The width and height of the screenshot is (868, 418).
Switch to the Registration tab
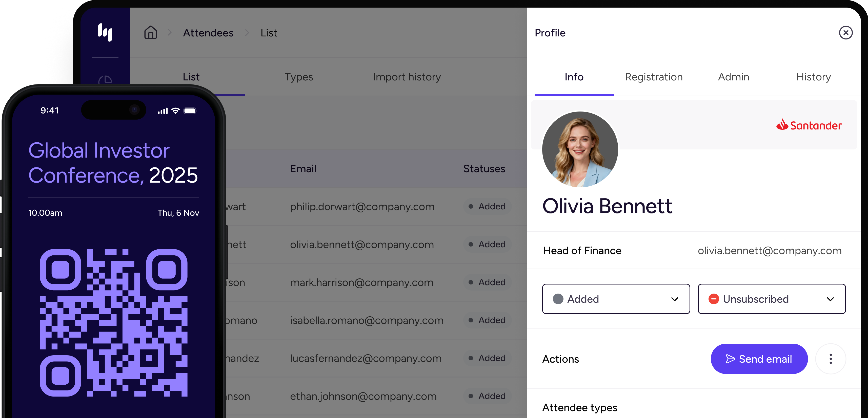tap(654, 77)
